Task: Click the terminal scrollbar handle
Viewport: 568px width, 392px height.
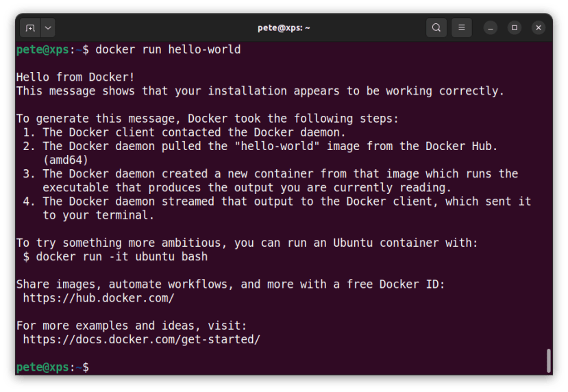Action: (x=549, y=360)
